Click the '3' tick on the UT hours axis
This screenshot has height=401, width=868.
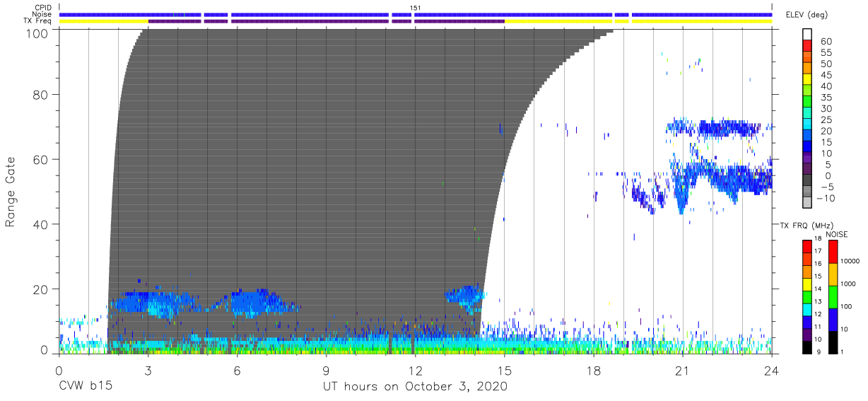148,370
